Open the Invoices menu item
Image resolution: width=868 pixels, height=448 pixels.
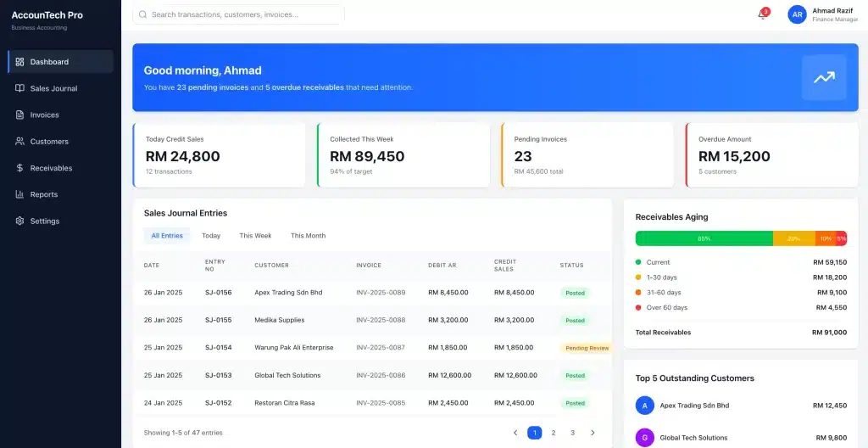click(x=61, y=115)
